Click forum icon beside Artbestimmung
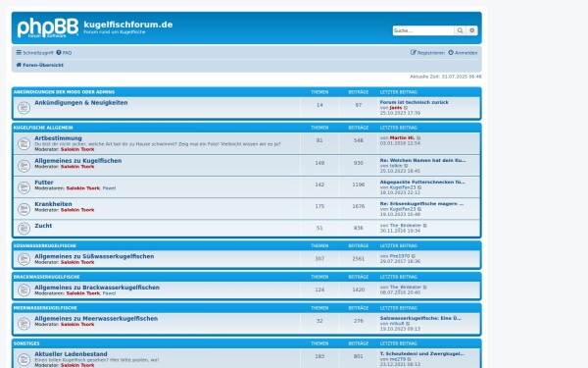 (x=24, y=143)
